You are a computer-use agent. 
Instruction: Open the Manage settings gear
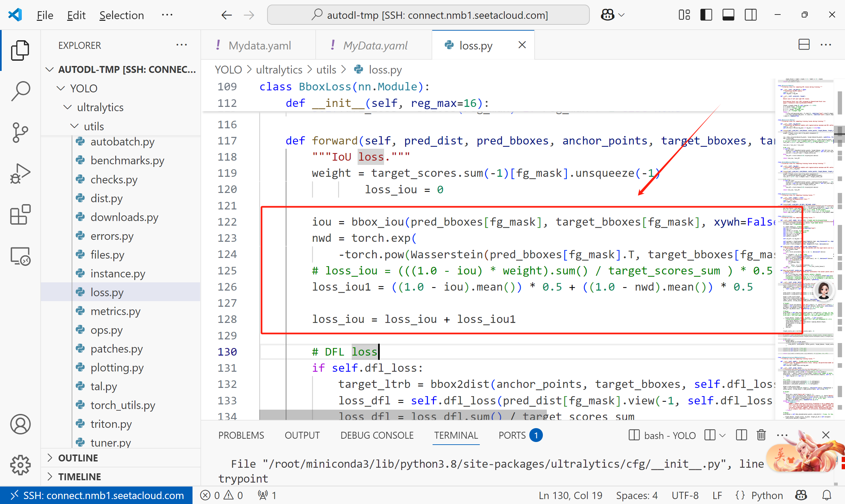pyautogui.click(x=20, y=465)
